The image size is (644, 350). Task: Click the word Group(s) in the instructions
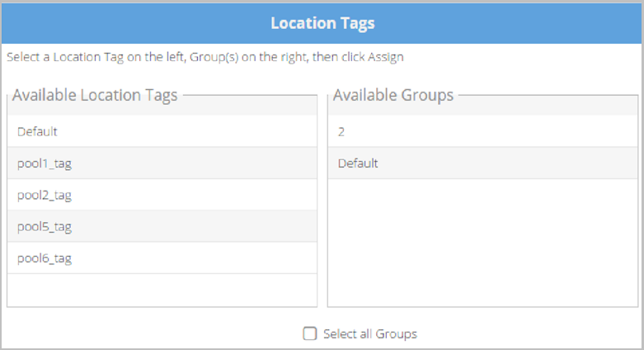pos(214,57)
